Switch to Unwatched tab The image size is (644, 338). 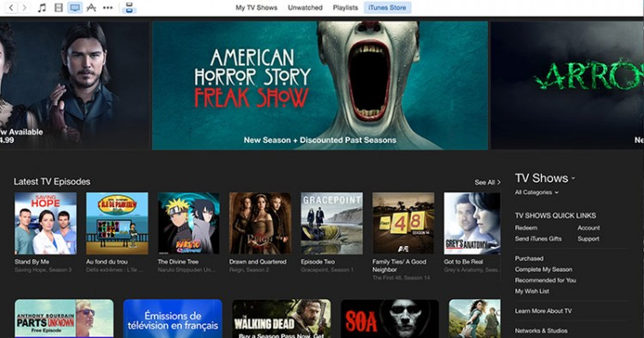(x=305, y=8)
